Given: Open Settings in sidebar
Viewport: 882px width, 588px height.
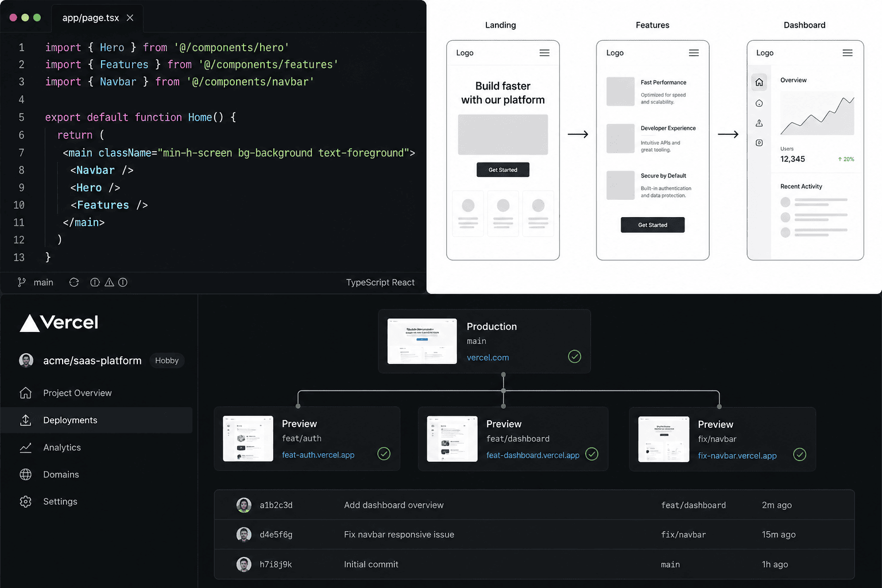Looking at the screenshot, I should tap(96, 501).
